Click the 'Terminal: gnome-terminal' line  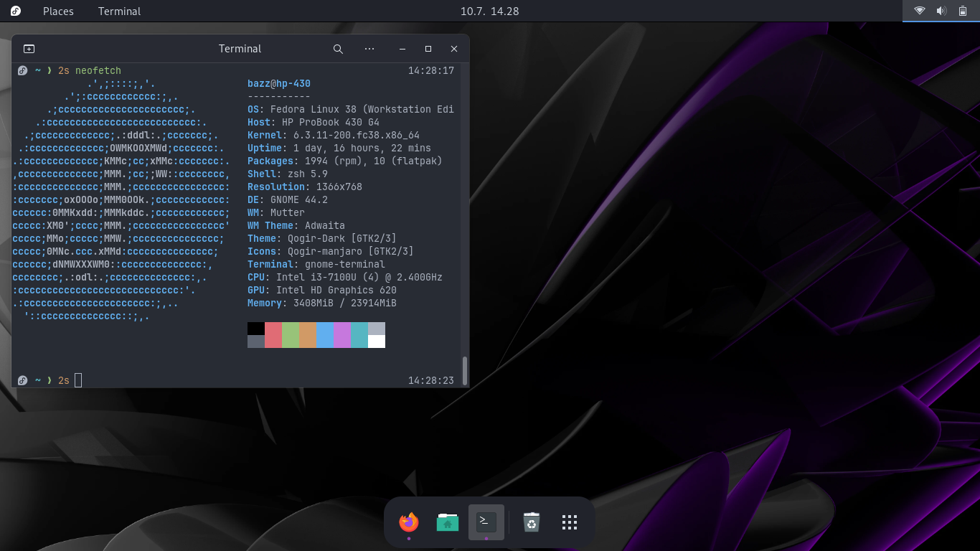316,265
